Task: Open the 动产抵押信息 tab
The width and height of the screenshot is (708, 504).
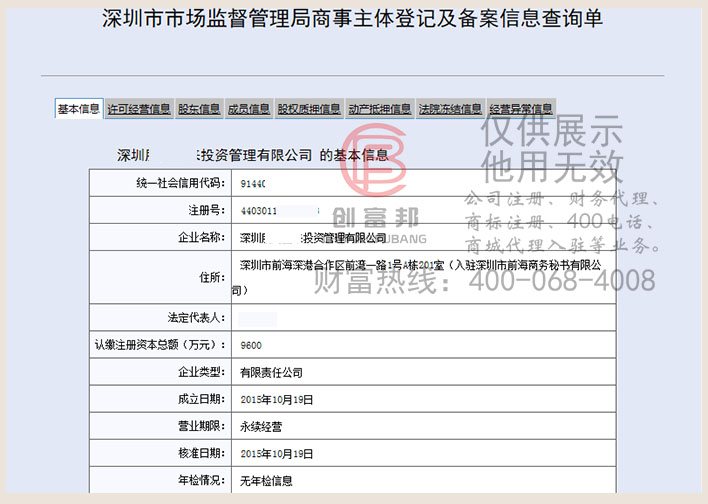Action: point(380,109)
